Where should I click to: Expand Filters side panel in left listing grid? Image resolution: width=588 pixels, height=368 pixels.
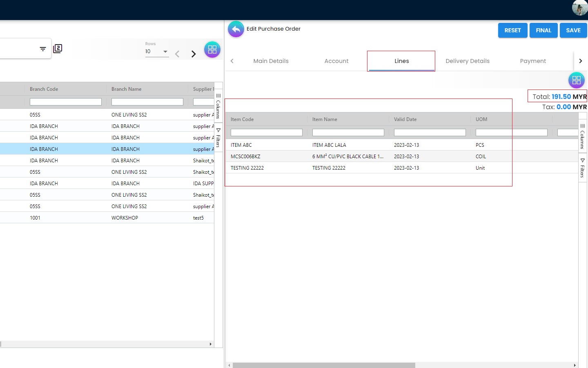tap(218, 138)
